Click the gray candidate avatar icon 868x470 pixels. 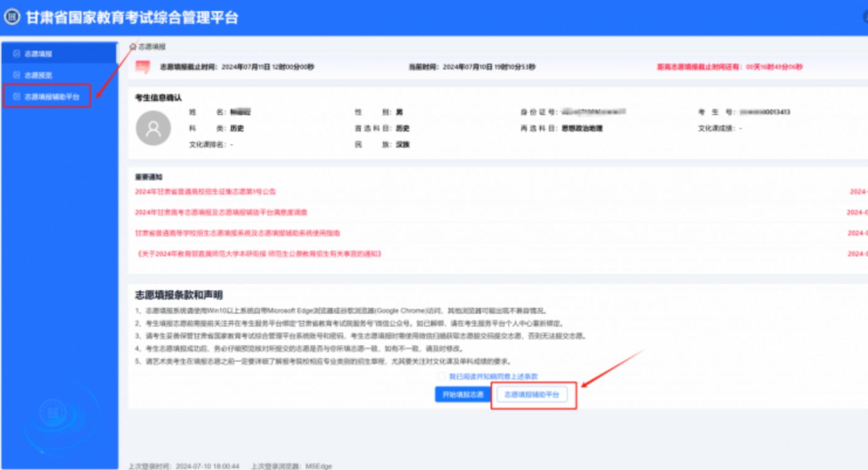153,128
